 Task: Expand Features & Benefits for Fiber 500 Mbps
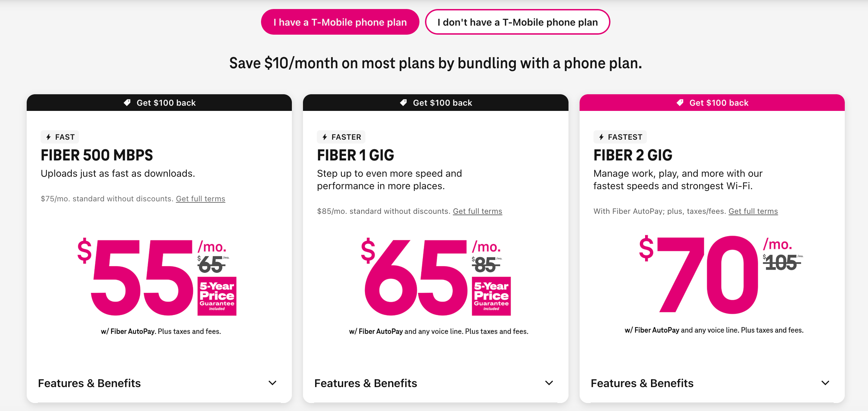pyautogui.click(x=90, y=383)
